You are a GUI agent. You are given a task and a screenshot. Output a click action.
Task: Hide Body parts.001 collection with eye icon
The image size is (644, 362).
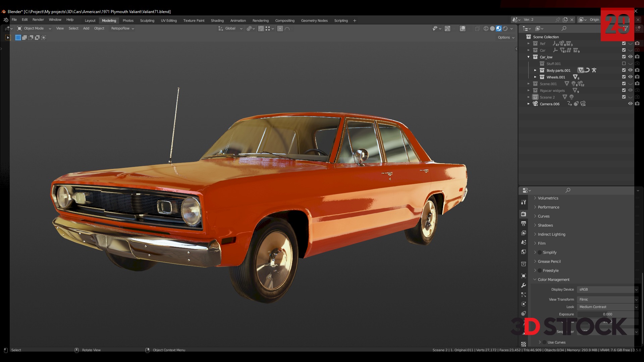point(630,70)
